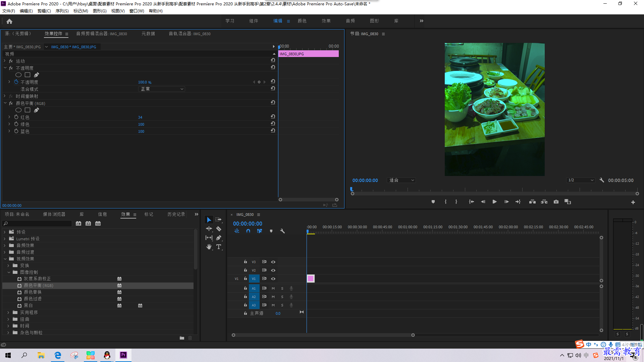This screenshot has height=362, width=644.
Task: Open the 适合 zoom level dropdown
Action: pyautogui.click(x=401, y=180)
